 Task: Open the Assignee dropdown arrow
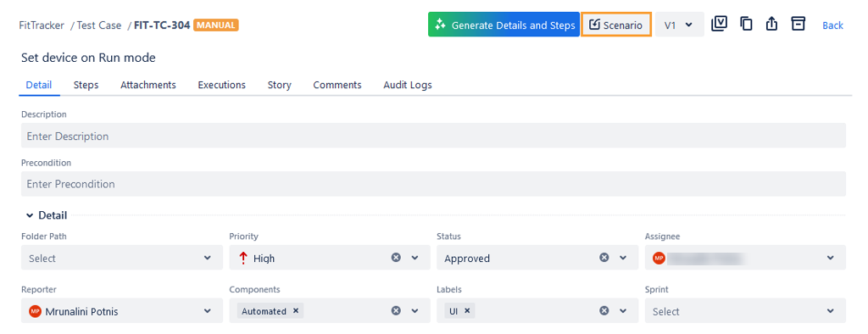click(831, 258)
